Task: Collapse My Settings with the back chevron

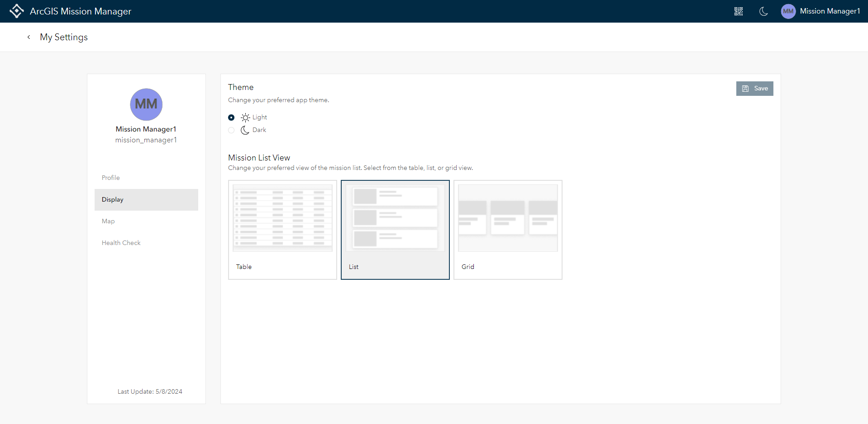Action: (29, 37)
